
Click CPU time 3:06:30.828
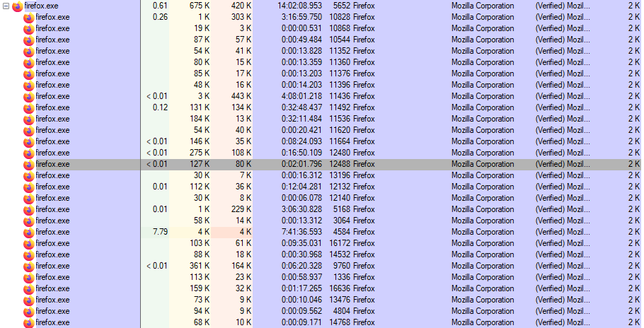[302, 209]
